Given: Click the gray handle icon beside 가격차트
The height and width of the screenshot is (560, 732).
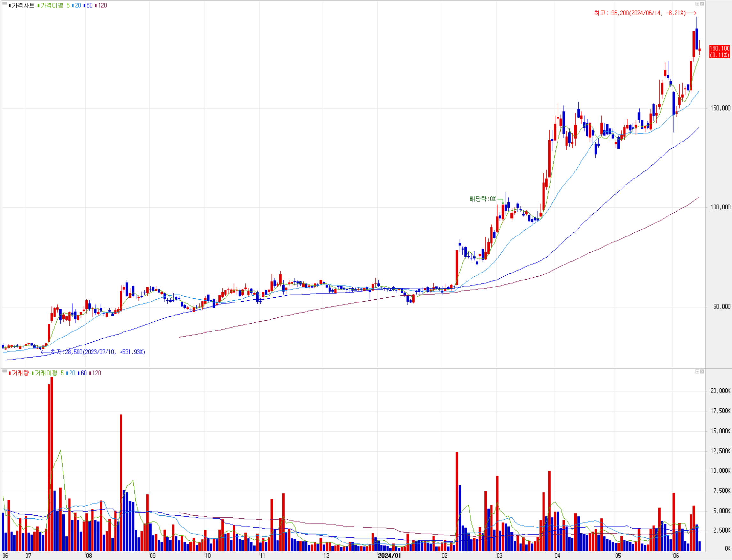Looking at the screenshot, I should coord(4,3).
